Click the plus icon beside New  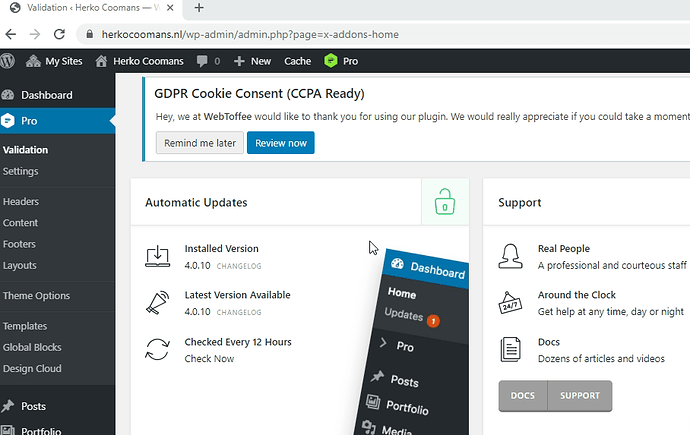(239, 61)
